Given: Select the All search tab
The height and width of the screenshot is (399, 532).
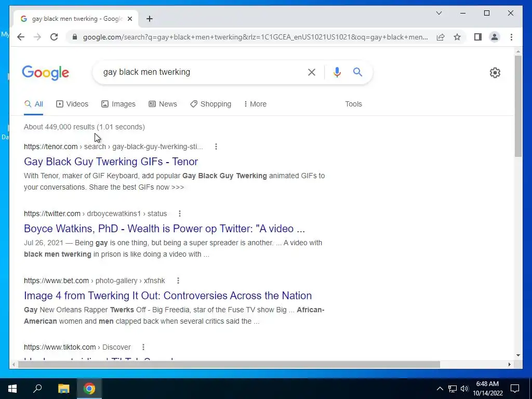Looking at the screenshot, I should [34, 104].
